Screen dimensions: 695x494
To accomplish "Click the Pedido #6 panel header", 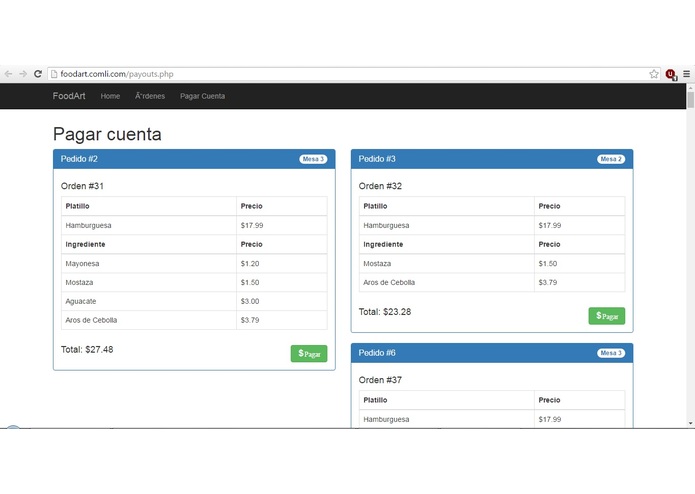I will click(492, 353).
